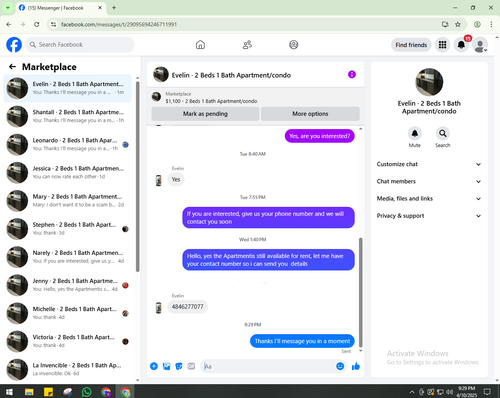Open conversation information purple icon
The width and height of the screenshot is (500, 398).
pos(352,74)
